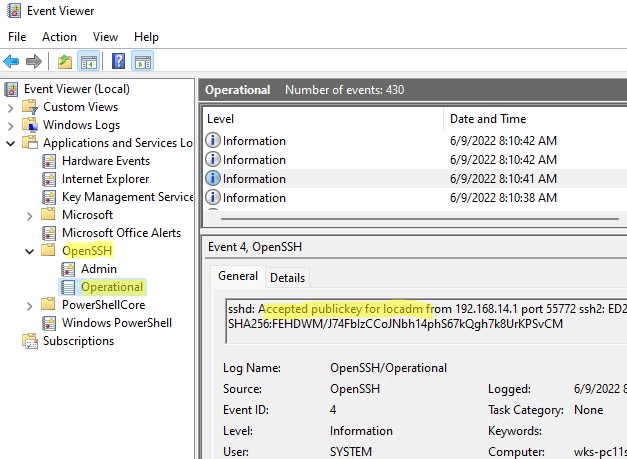Viewport: 627px width, 459px height.
Task: Click the Subscriptions icon in the tree
Action: 30,341
